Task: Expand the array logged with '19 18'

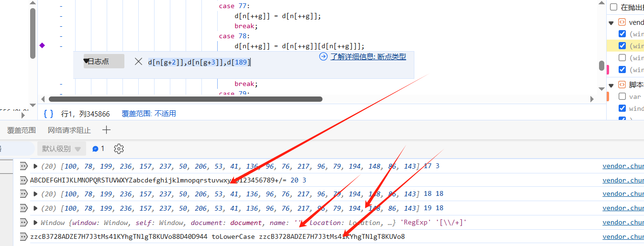Action: coord(35,208)
